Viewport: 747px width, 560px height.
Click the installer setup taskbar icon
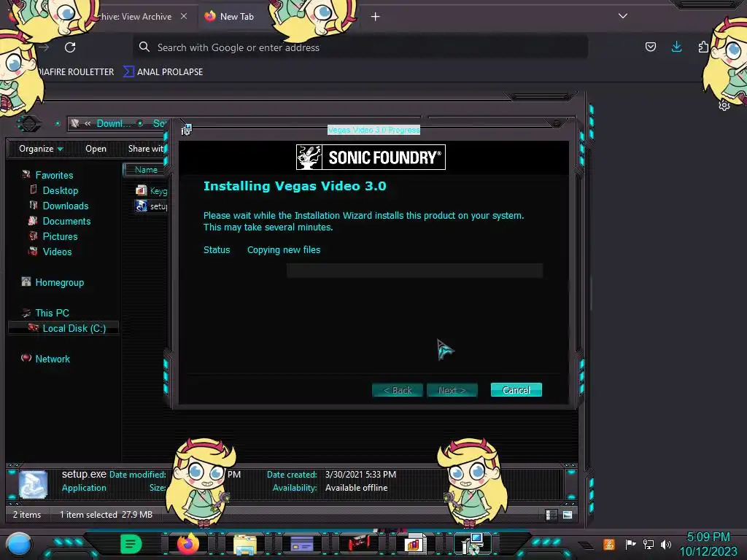tap(472, 543)
